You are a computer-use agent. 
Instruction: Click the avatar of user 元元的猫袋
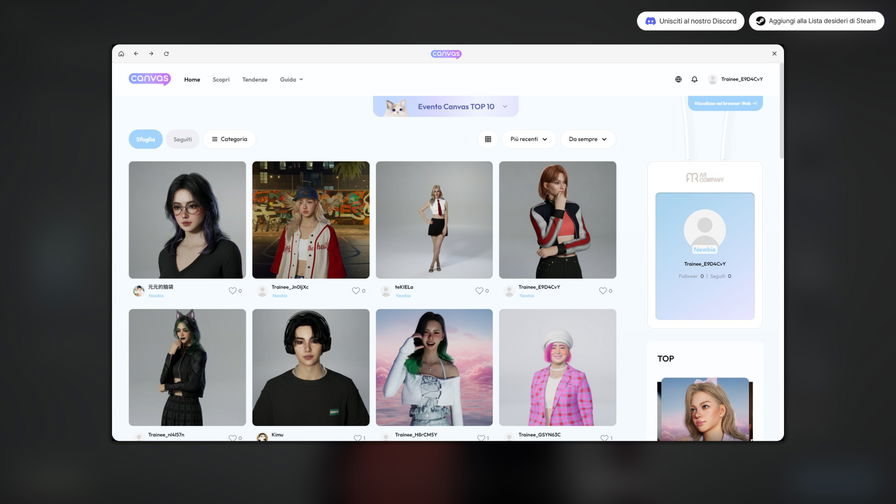[x=138, y=291]
